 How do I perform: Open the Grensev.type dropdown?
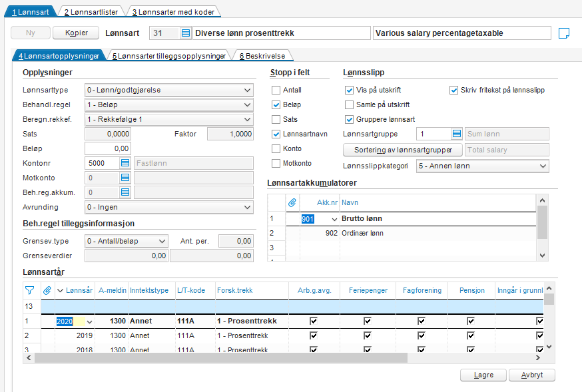pos(162,241)
